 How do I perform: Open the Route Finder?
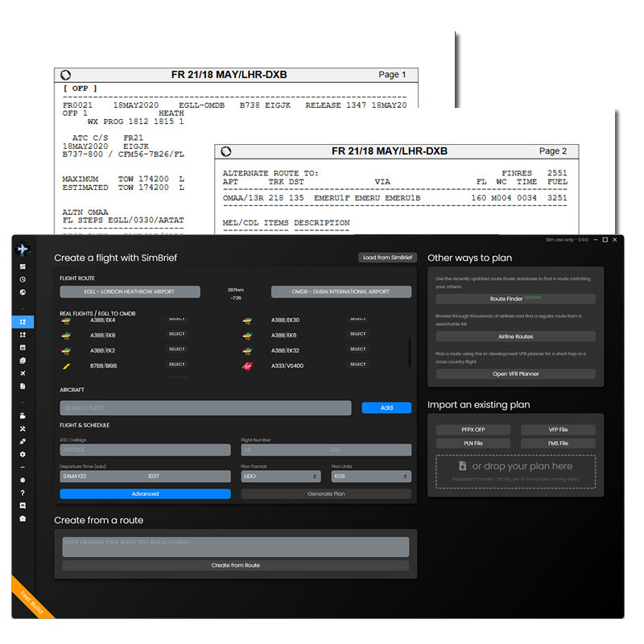pos(514,299)
